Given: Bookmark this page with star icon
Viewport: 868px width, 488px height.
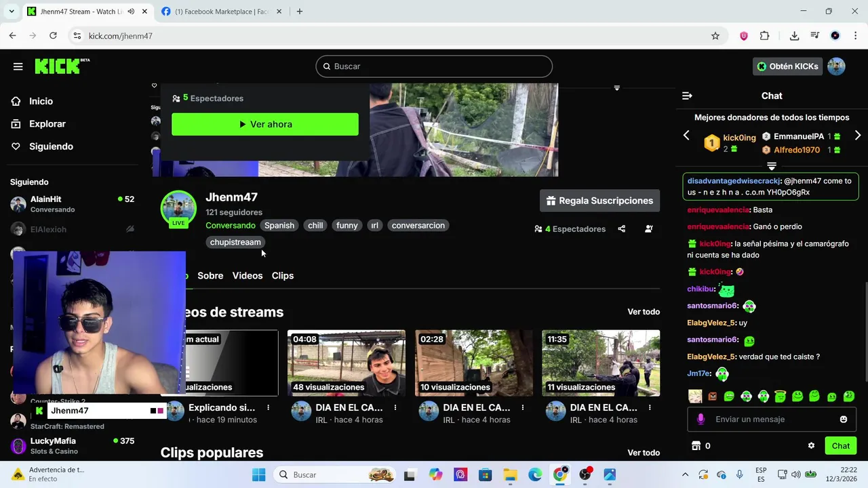Looking at the screenshot, I should click(715, 36).
